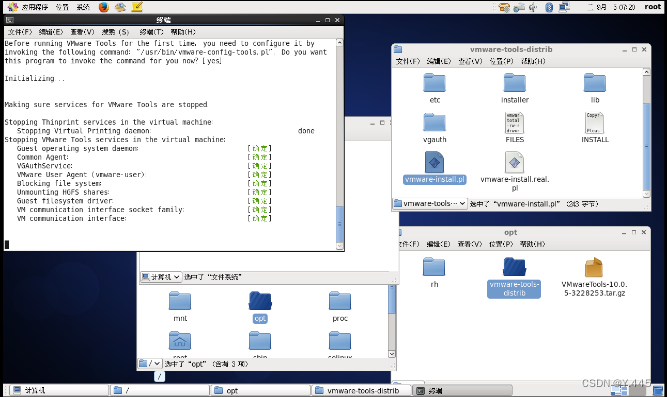Open the terminal Search (S) menu
This screenshot has height=397, width=667.
(x=115, y=32)
